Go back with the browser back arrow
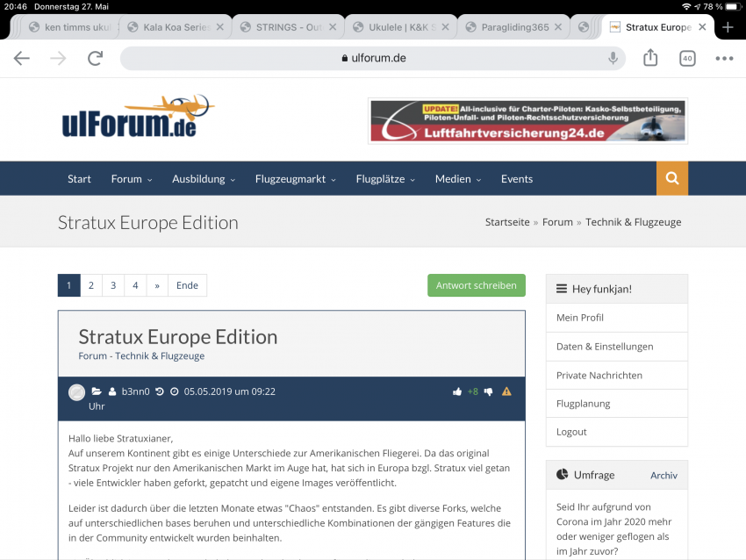 pos(21,58)
